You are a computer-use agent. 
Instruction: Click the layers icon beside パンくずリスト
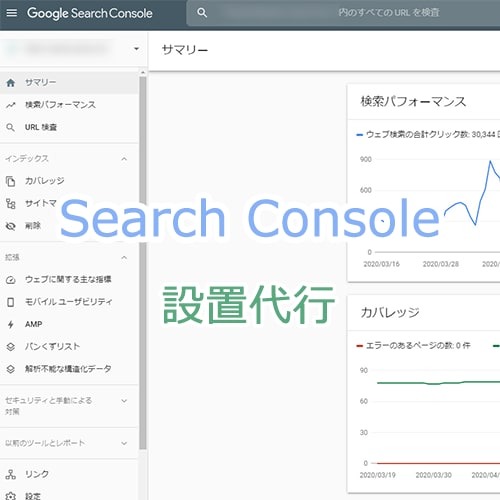tap(11, 347)
